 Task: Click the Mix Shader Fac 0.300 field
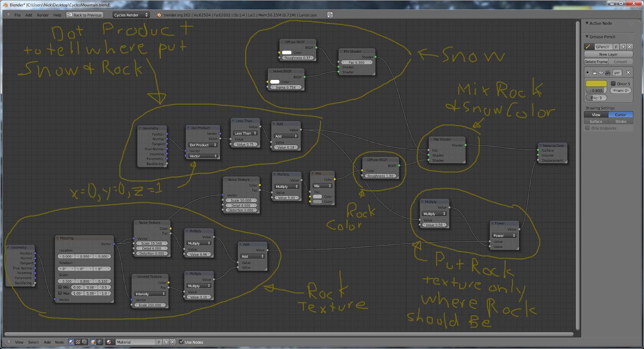tap(357, 62)
